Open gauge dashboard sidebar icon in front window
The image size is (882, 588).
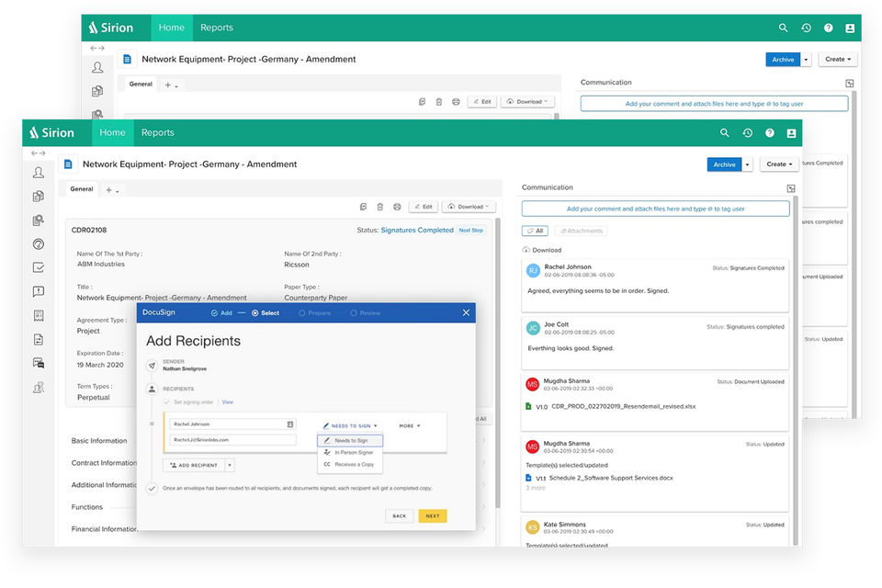[x=39, y=243]
